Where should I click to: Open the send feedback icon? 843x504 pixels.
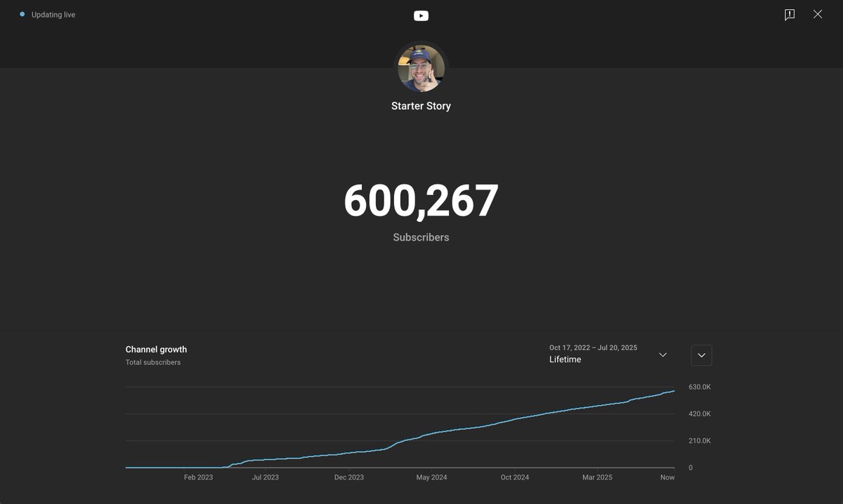tap(790, 15)
